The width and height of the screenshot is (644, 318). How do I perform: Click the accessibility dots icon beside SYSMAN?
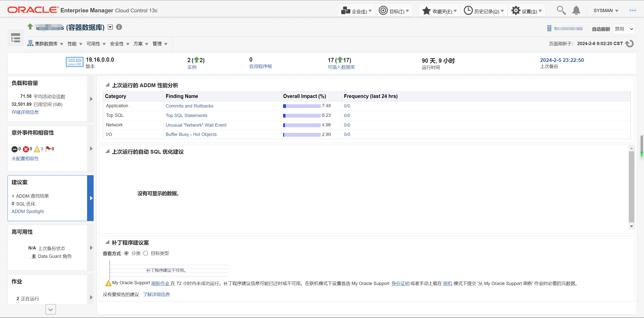[633, 10]
